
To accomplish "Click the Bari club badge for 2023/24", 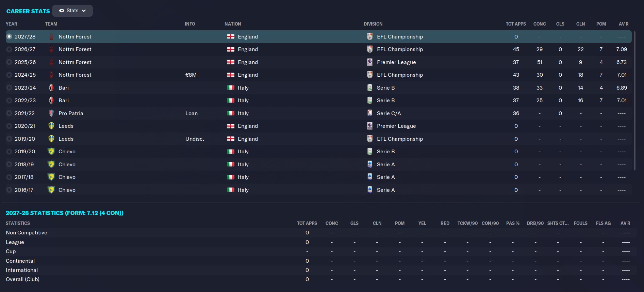I will [51, 88].
